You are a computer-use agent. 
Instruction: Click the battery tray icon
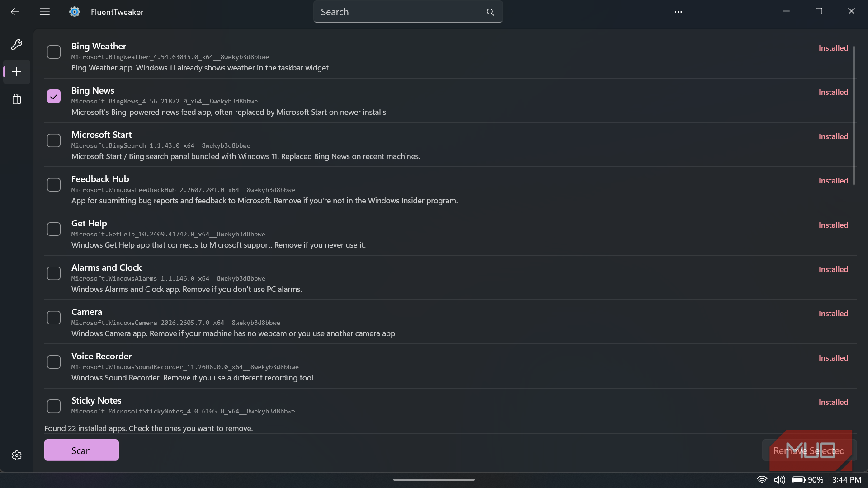pyautogui.click(x=799, y=480)
